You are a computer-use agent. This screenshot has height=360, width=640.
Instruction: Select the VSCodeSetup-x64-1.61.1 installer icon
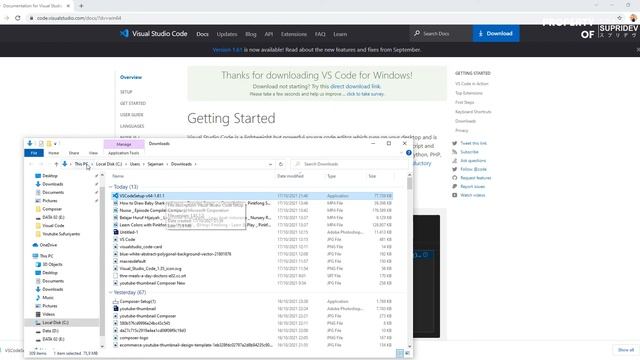point(116,196)
